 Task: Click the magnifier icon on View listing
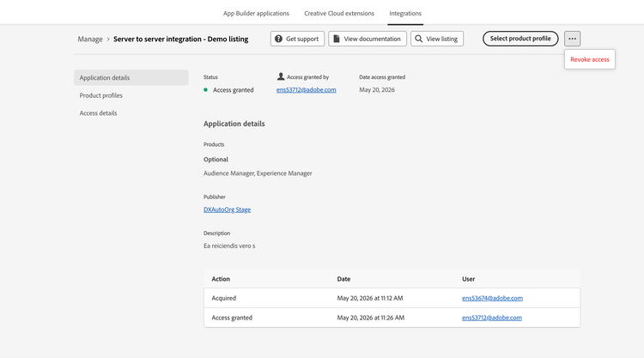[418, 39]
